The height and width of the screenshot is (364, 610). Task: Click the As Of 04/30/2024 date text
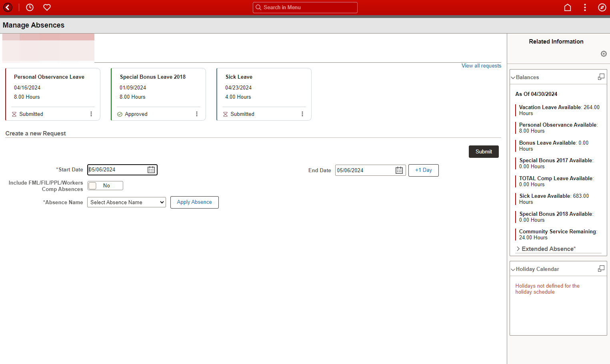(536, 94)
